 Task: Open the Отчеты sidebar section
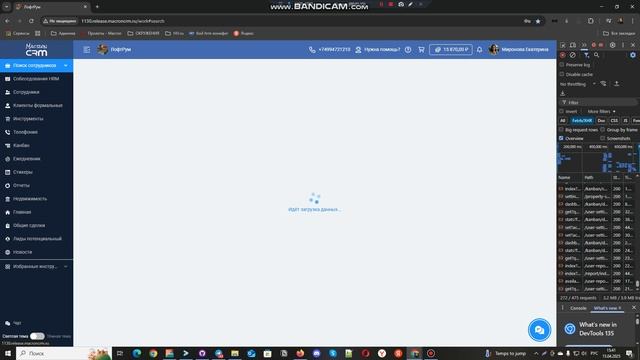coord(36,186)
